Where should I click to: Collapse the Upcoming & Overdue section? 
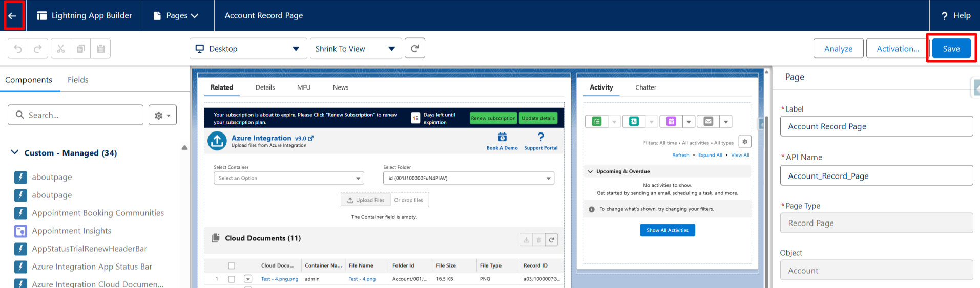[590, 171]
